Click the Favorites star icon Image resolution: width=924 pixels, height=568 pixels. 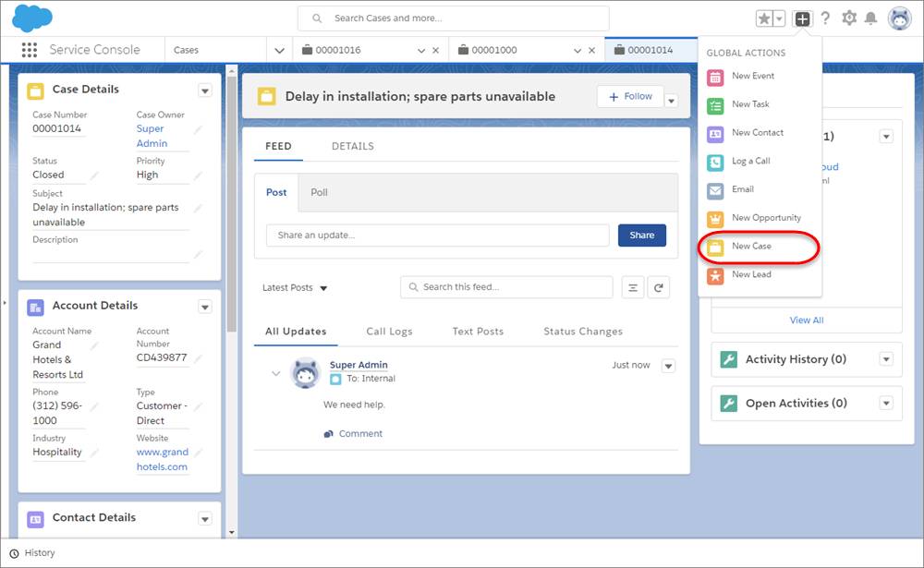[x=764, y=18]
